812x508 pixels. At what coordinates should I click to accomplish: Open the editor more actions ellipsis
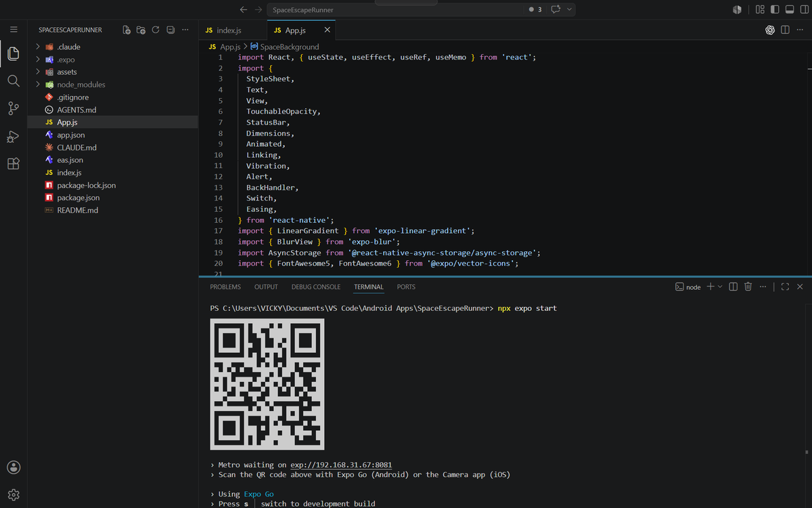[800, 30]
